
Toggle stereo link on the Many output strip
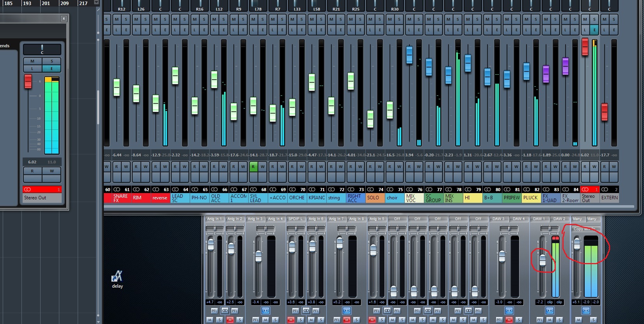586,311
